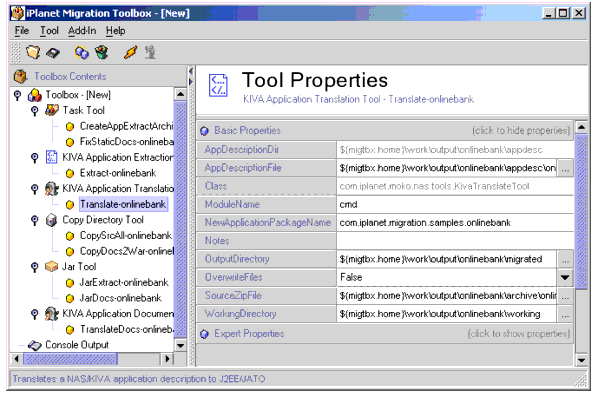Screen dimensions: 601x395
Task: Collapse the Toolbox [New] root node
Action: [17, 95]
